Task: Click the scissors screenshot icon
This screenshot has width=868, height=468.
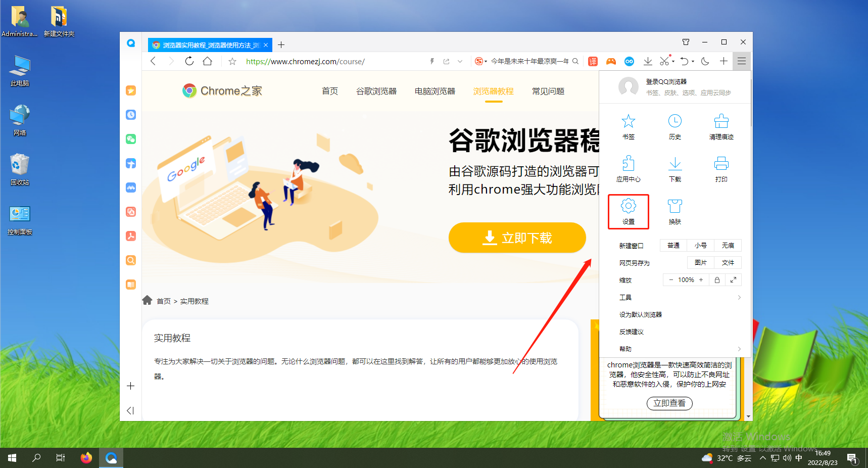Action: point(664,61)
